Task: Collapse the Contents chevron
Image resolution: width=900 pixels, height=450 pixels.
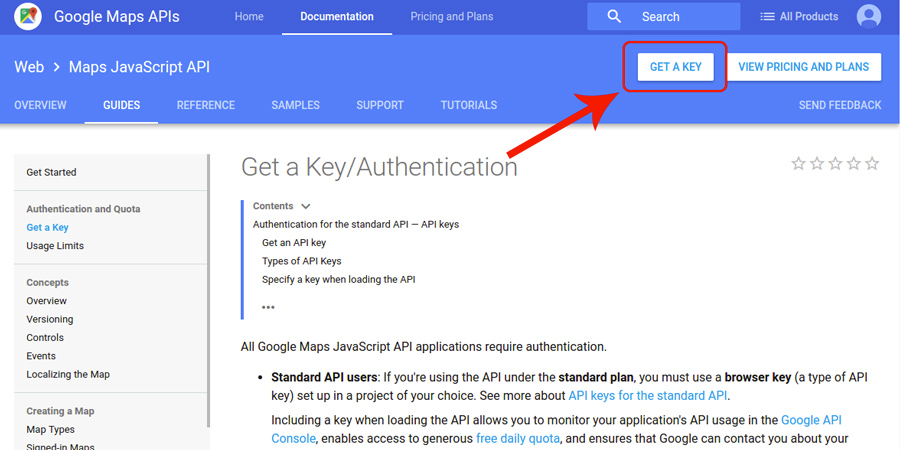Action: pyautogui.click(x=306, y=206)
